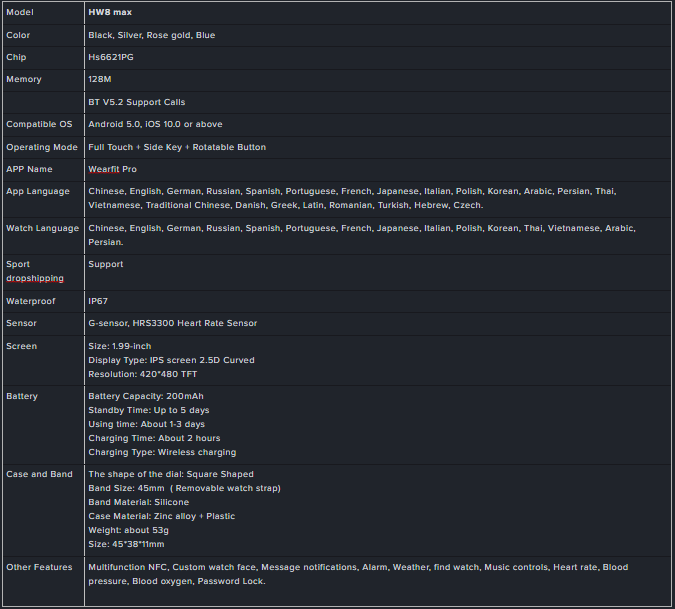Select the Model row label
This screenshot has height=609, width=675.
(20, 12)
